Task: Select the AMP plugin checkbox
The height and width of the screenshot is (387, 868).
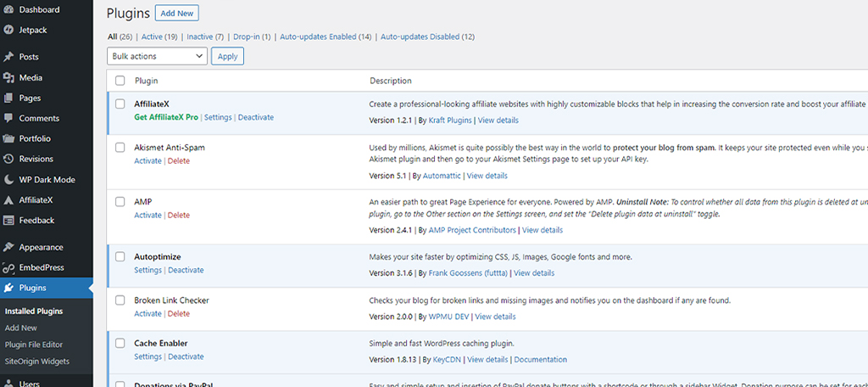Action: (x=120, y=202)
